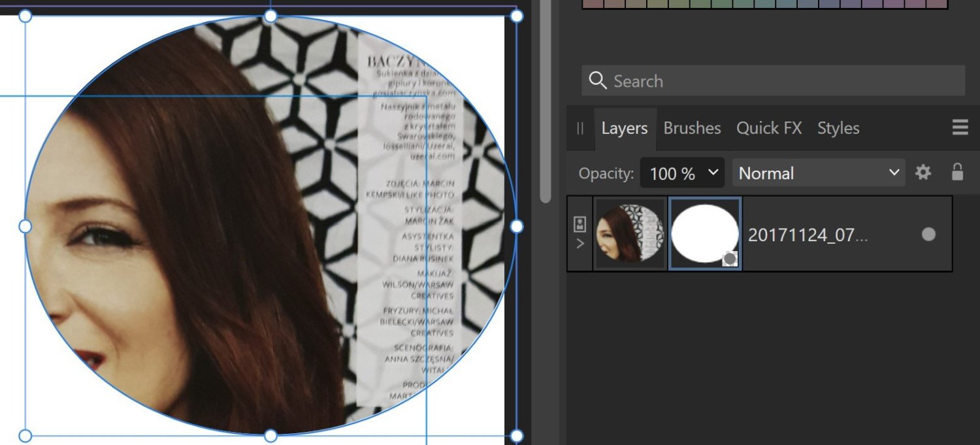This screenshot has height=445, width=980.
Task: Select the 20171124_07 layer name
Action: [x=808, y=235]
